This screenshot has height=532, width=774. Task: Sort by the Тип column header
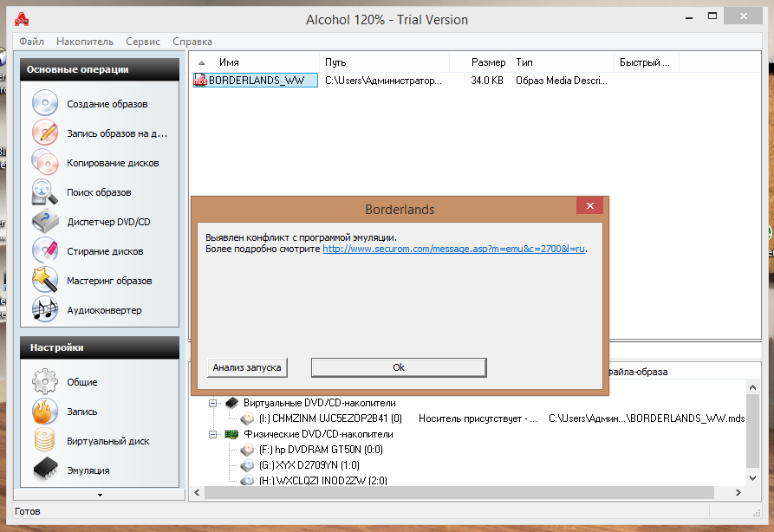562,62
